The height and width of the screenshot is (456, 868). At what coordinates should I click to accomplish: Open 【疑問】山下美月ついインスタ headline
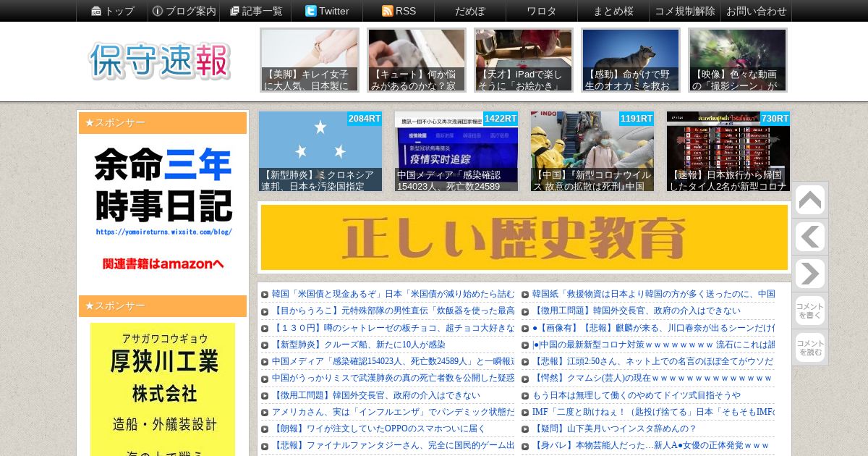pos(615,428)
